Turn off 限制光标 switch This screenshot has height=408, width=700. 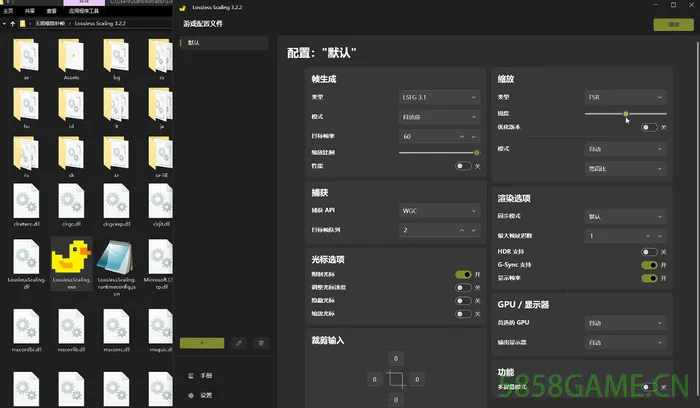coord(463,274)
